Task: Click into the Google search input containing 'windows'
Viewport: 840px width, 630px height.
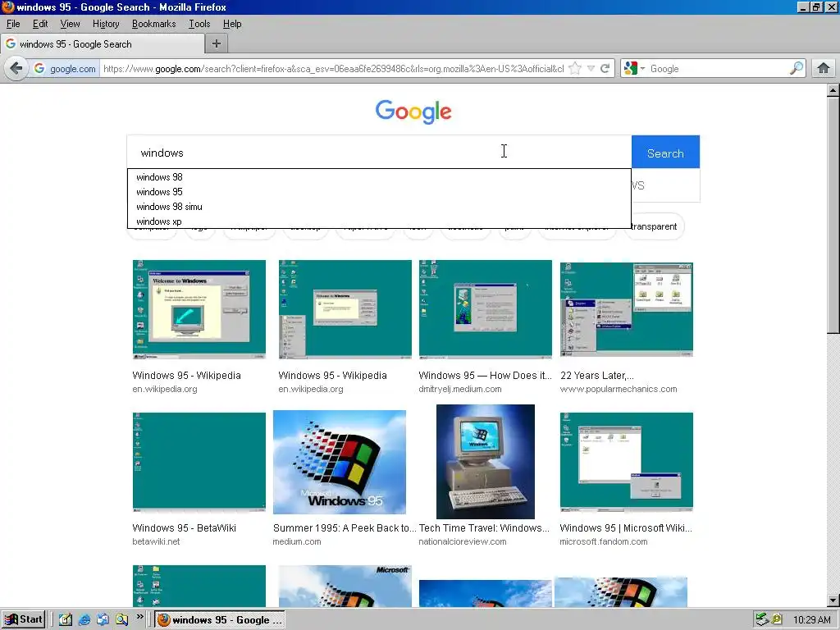Action: tap(379, 153)
